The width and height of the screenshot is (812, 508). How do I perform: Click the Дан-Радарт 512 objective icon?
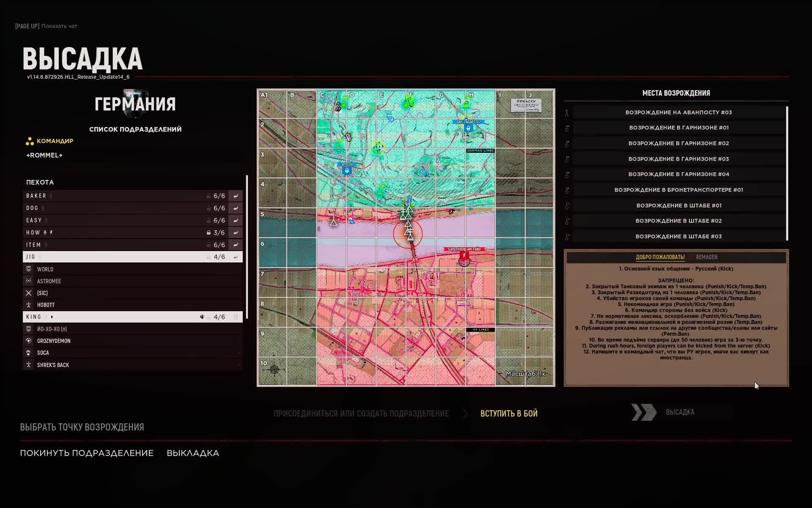tap(468, 127)
